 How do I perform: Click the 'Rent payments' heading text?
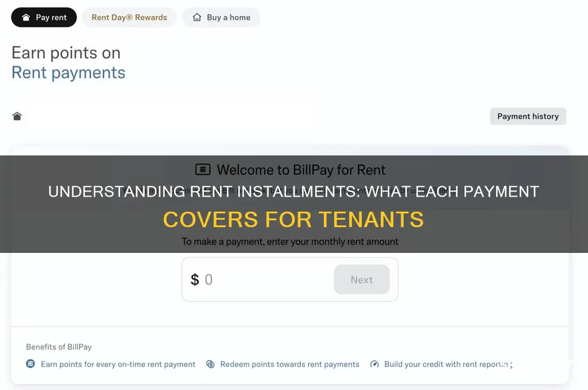click(x=68, y=73)
